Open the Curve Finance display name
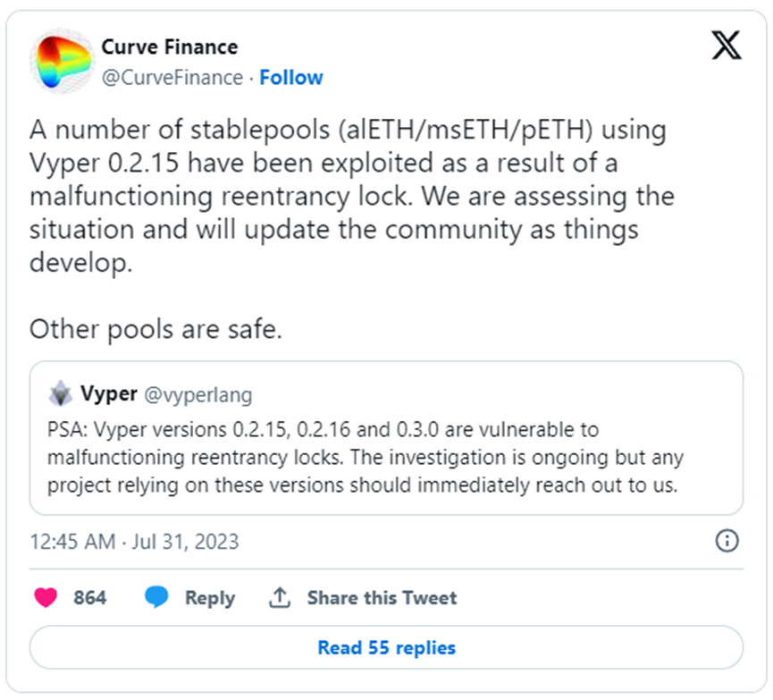Screen dimensions: 773x700 (170, 46)
